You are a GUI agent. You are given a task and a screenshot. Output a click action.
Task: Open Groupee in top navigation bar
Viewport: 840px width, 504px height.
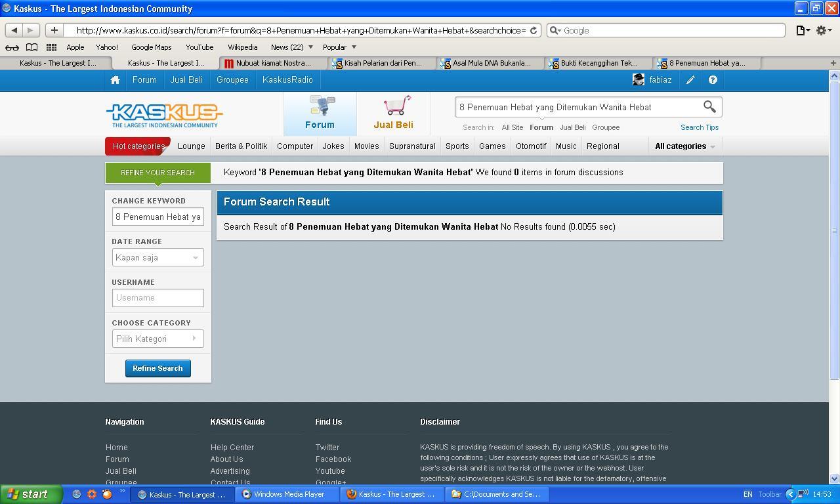(x=232, y=80)
